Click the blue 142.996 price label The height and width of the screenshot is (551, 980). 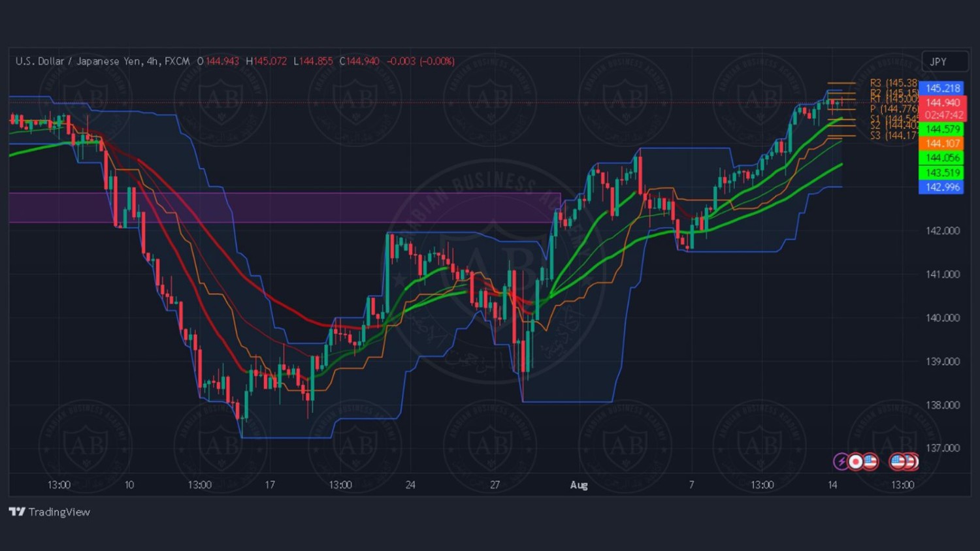(941, 187)
